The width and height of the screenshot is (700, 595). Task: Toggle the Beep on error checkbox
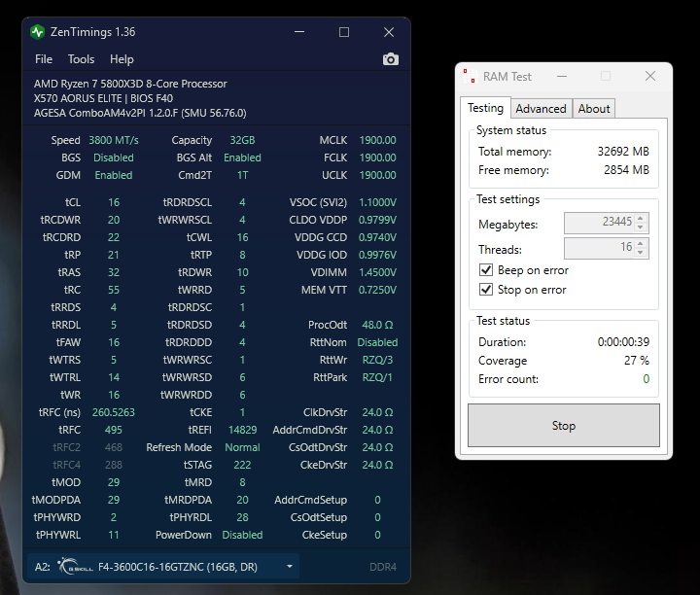pyautogui.click(x=486, y=270)
